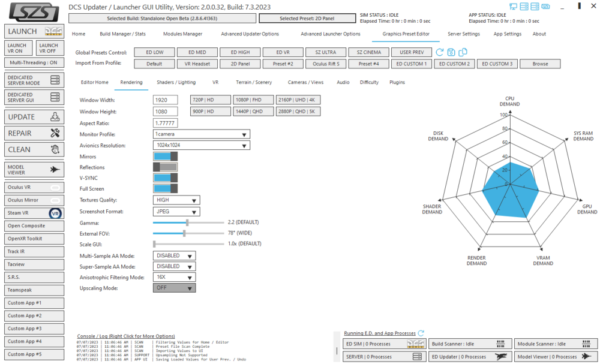Viewport: 600px width, 364px height.
Task: Launch the Oculus VR app
Action: pyautogui.click(x=34, y=187)
